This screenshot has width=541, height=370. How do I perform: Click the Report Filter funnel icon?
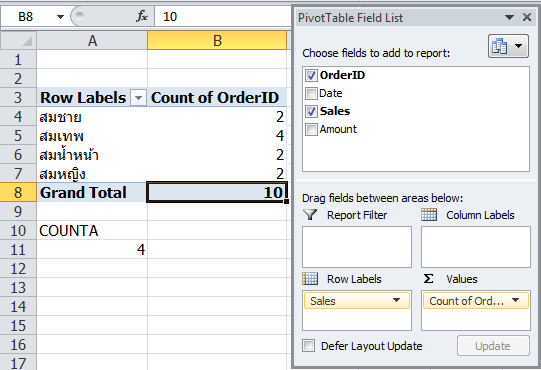click(x=310, y=215)
